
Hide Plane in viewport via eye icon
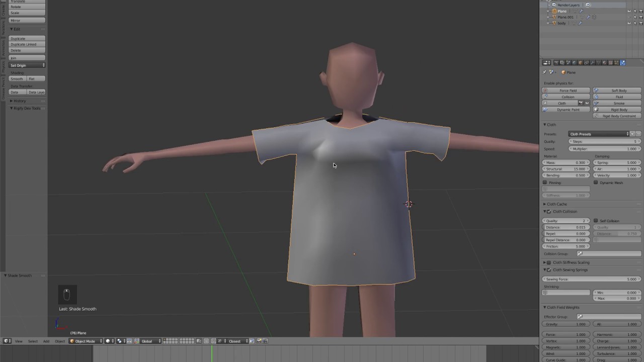629,11
